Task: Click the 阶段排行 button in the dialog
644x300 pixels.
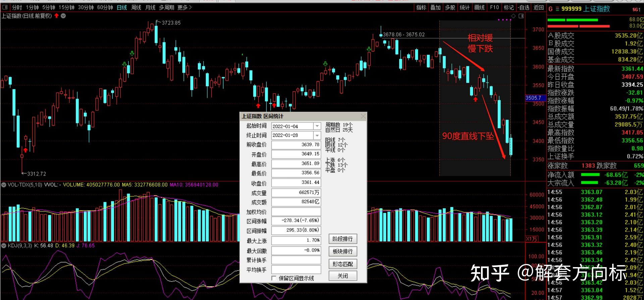Action: pos(342,239)
